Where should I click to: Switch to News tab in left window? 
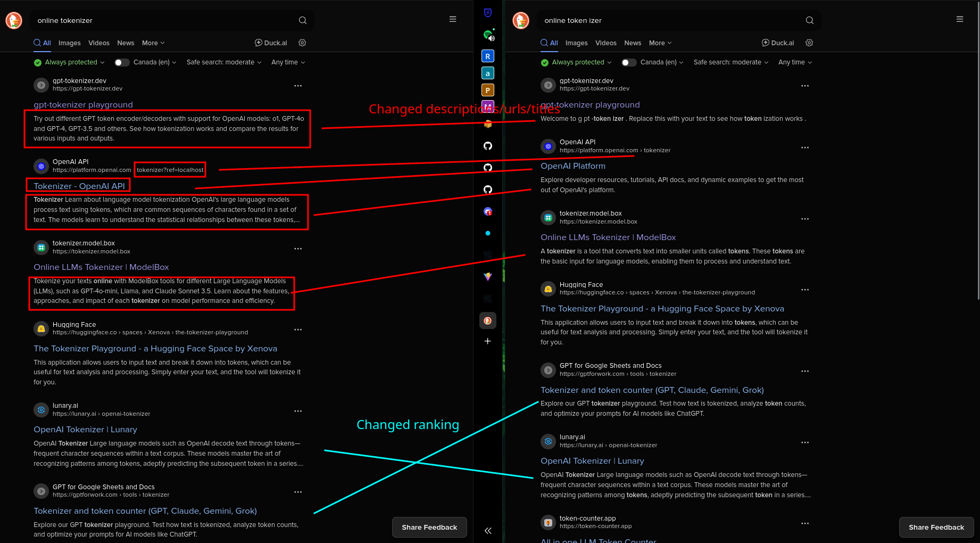point(126,43)
